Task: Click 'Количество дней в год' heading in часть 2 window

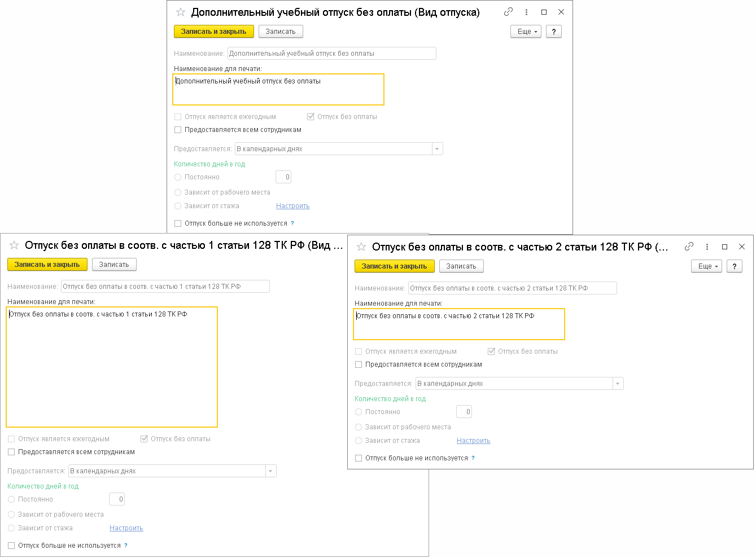Action: (390, 399)
